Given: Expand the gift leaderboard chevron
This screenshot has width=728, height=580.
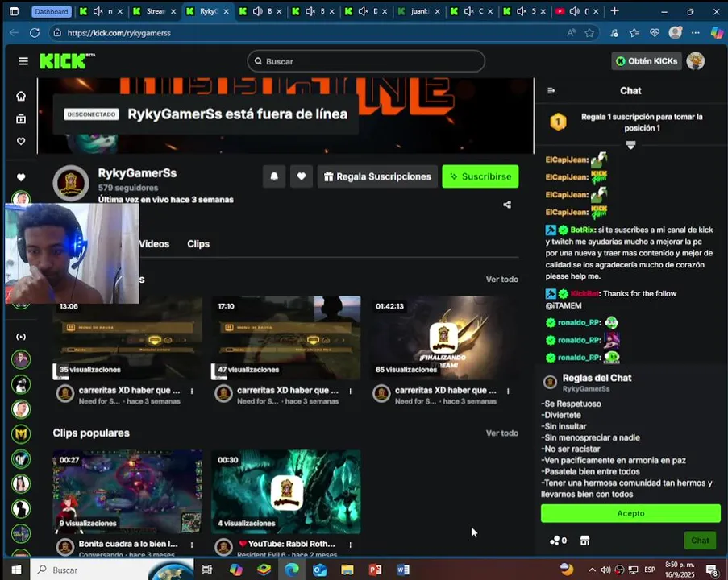Looking at the screenshot, I should 630,145.
